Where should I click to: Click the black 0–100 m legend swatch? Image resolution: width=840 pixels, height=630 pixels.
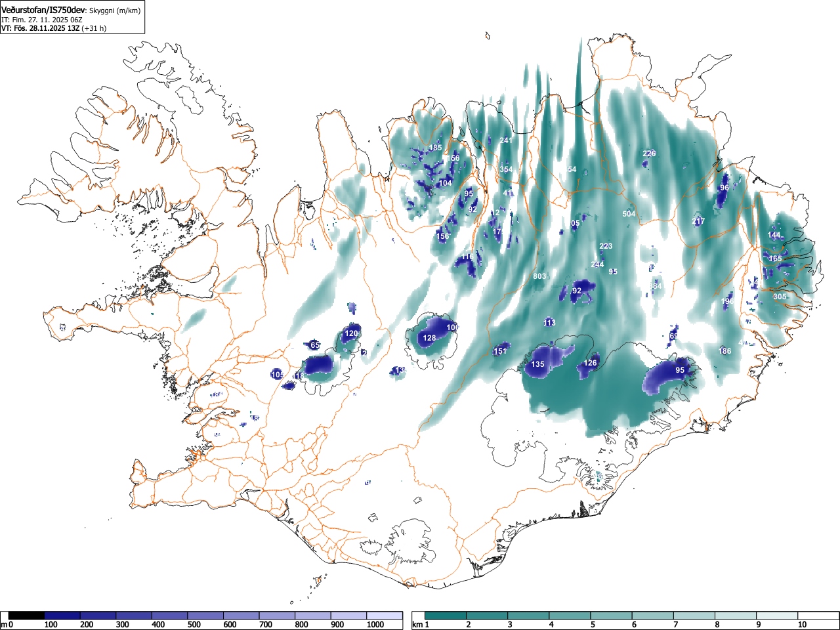(x=27, y=616)
